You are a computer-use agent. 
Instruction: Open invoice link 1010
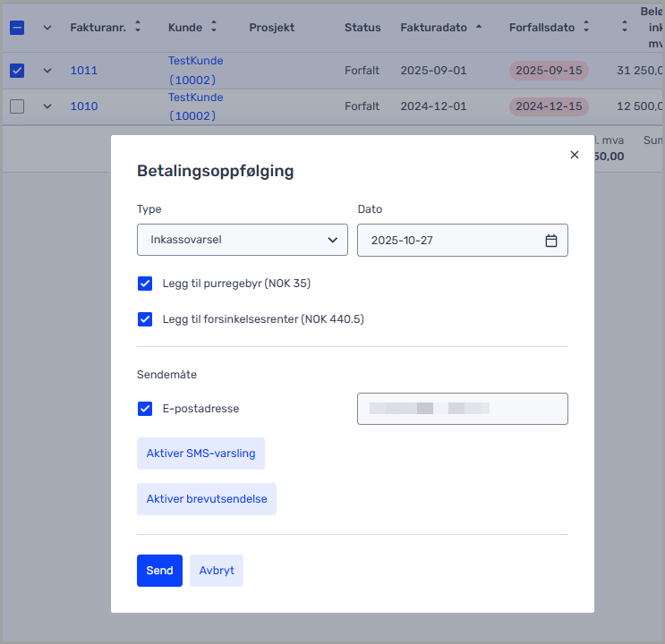[x=84, y=106]
